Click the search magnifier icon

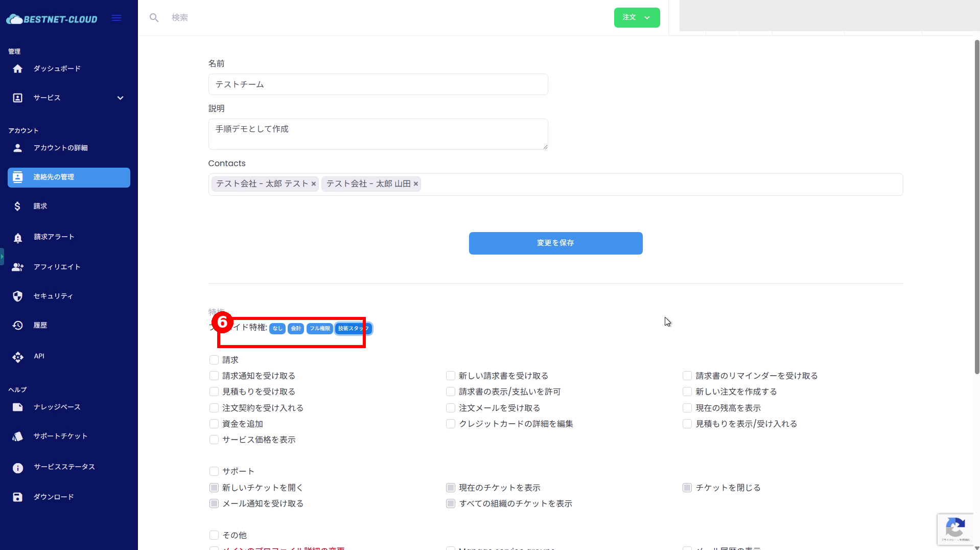tap(154, 18)
